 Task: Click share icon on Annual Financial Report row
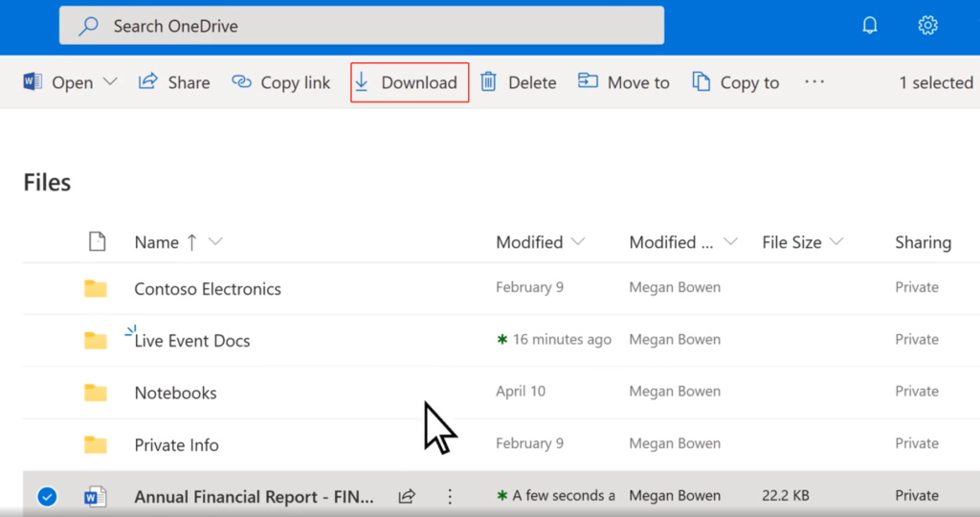pyautogui.click(x=407, y=496)
